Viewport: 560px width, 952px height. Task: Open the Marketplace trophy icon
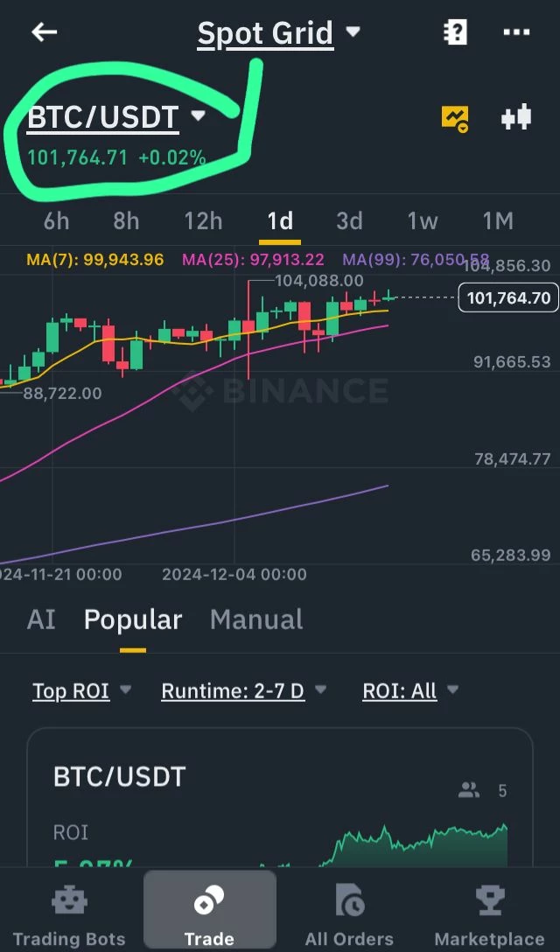489,901
